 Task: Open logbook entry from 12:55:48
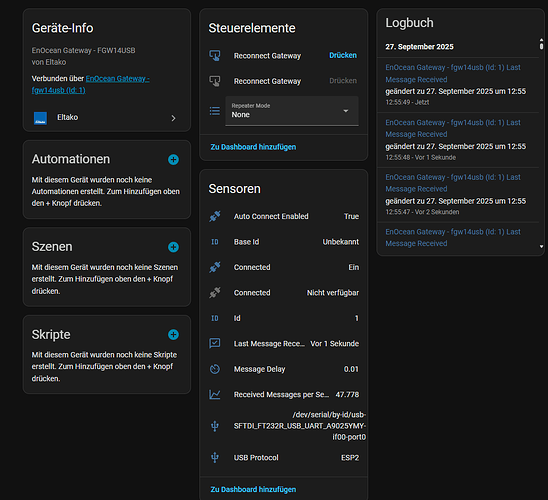453,128
